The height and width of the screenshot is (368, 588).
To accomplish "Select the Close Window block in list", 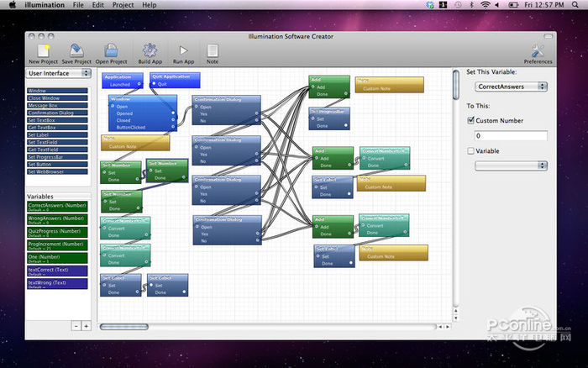I will 57,98.
